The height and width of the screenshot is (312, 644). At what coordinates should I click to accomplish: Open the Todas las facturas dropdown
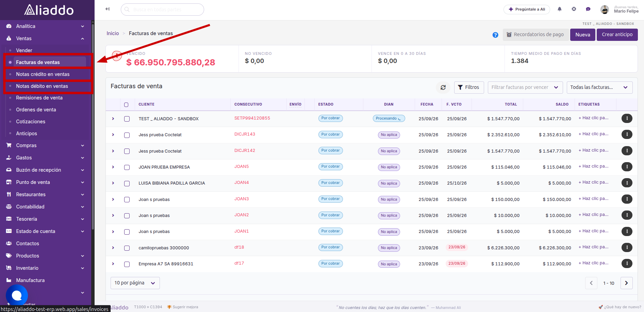(x=599, y=88)
